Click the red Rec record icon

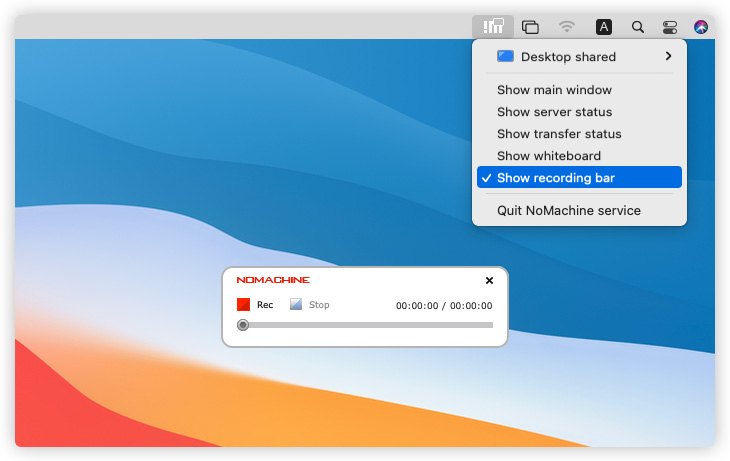point(243,305)
